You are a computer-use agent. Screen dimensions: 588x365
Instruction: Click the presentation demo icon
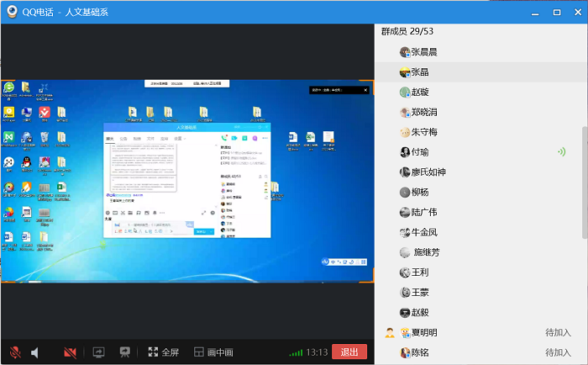[x=125, y=352]
